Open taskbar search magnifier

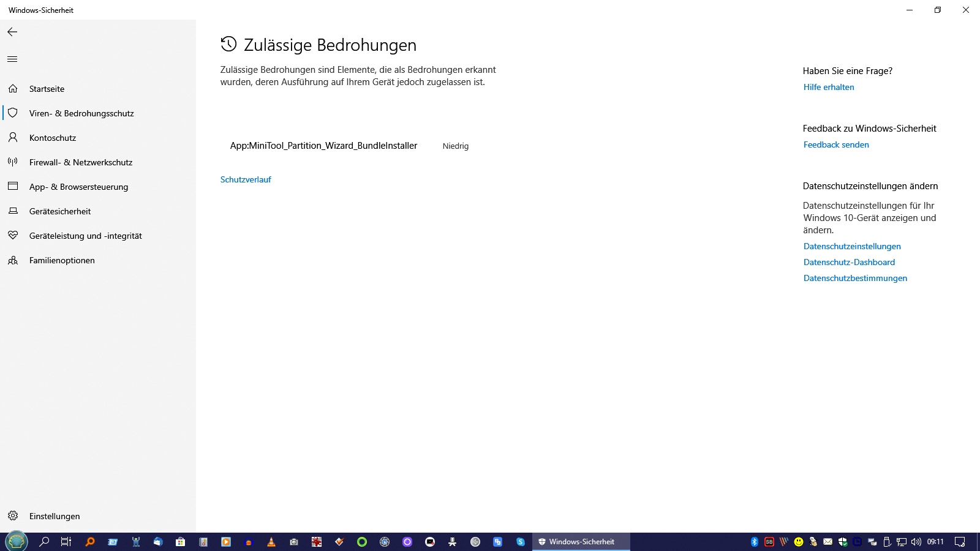point(44,542)
